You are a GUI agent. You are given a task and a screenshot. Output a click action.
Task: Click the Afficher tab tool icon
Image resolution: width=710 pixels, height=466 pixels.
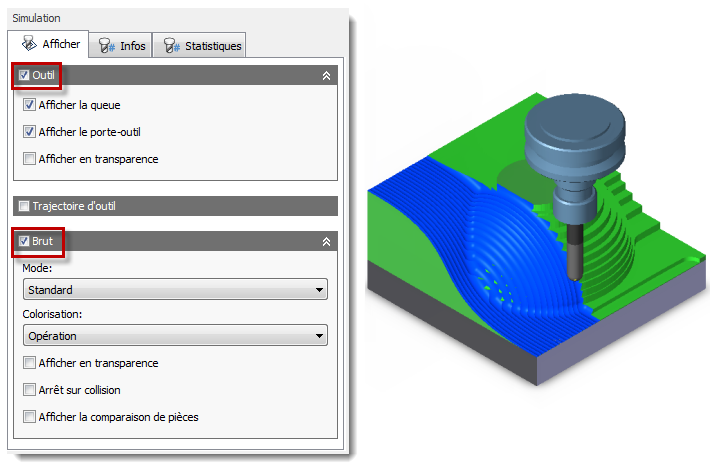29,44
